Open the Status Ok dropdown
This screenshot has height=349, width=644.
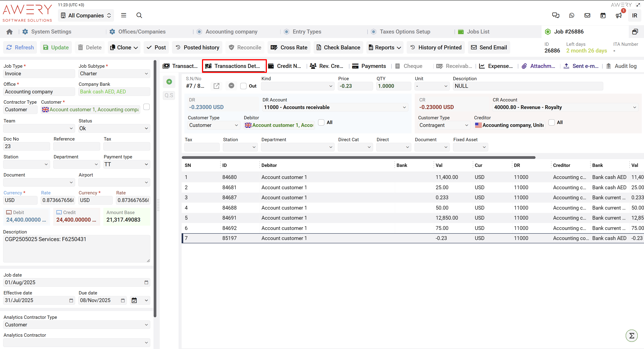point(114,128)
